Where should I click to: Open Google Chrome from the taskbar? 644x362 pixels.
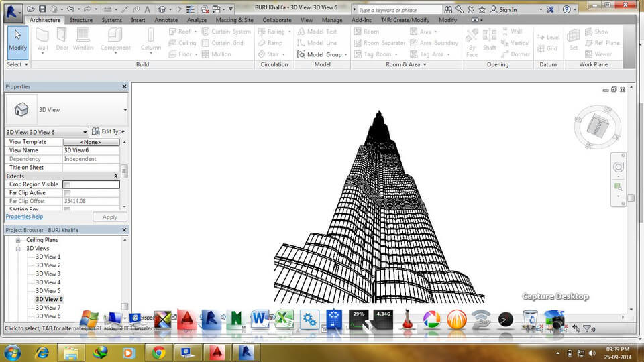tap(158, 353)
